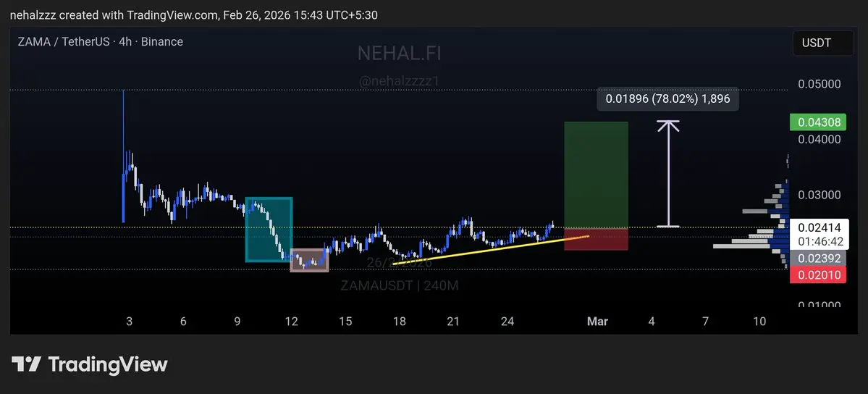
Task: Select the 0.01896 (78.02%) measurement label
Action: point(667,99)
